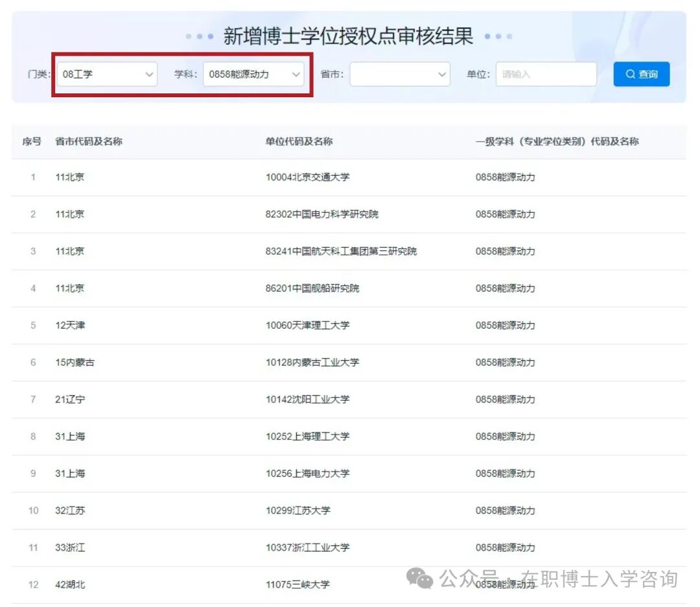Image resolution: width=700 pixels, height=607 pixels.
Task: Click on 10060天津理工大学 entry
Action: [x=307, y=325]
